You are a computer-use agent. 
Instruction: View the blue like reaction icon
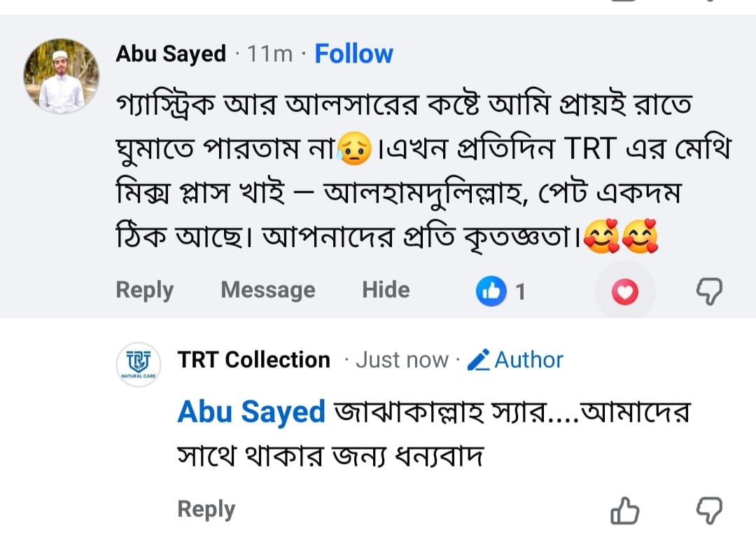(x=491, y=291)
